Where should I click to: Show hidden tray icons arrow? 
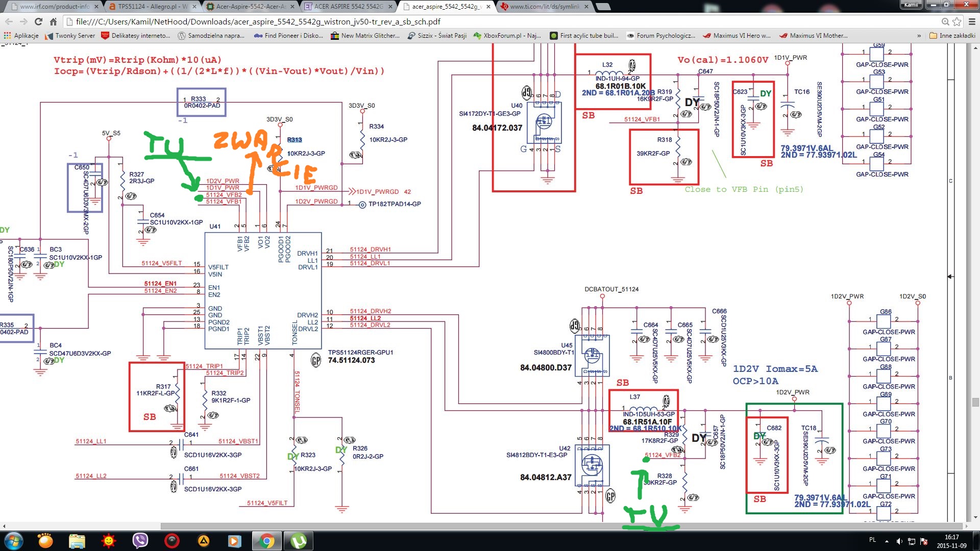pyautogui.click(x=887, y=541)
